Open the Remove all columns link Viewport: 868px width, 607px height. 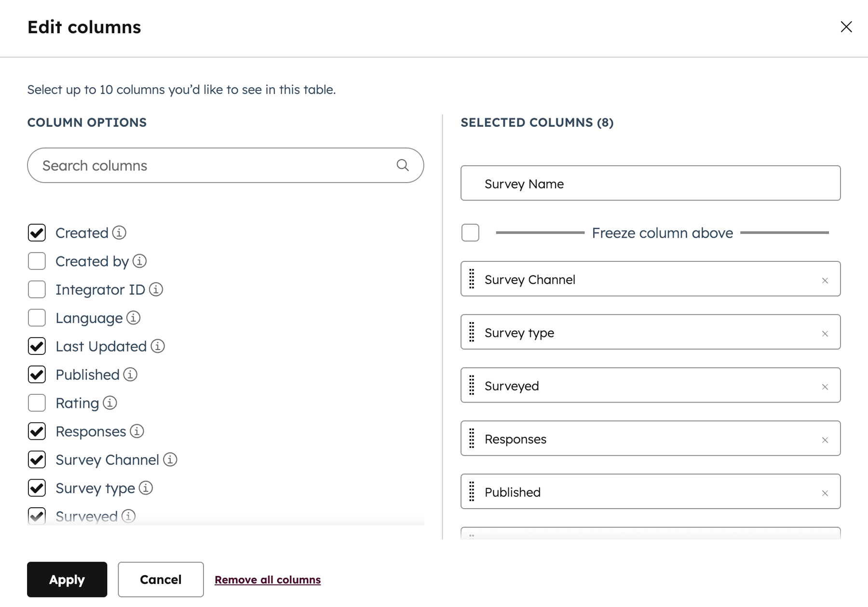[268, 580]
